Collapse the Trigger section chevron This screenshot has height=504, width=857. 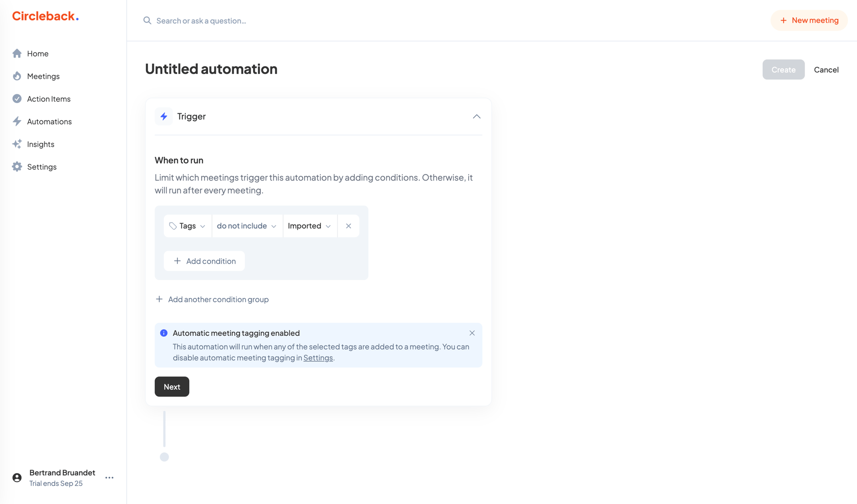click(476, 116)
